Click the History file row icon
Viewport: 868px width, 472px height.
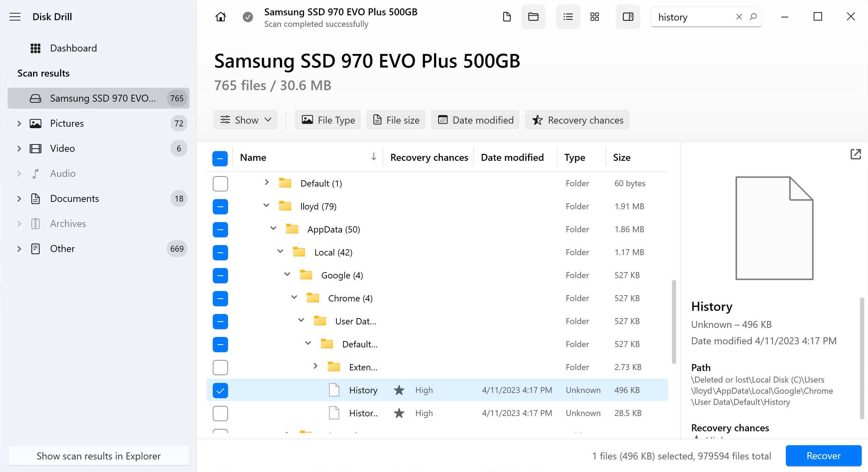click(334, 390)
